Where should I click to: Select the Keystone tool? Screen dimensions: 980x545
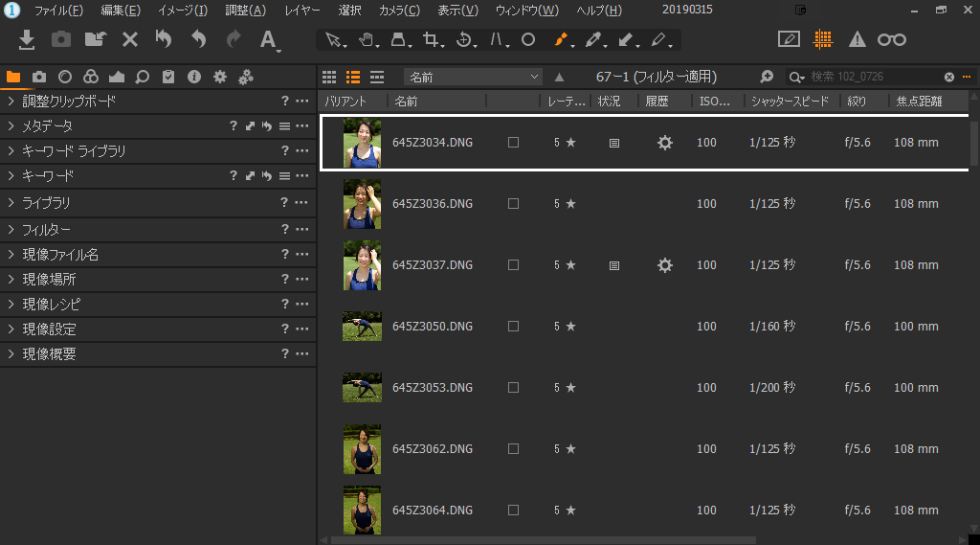tap(398, 40)
